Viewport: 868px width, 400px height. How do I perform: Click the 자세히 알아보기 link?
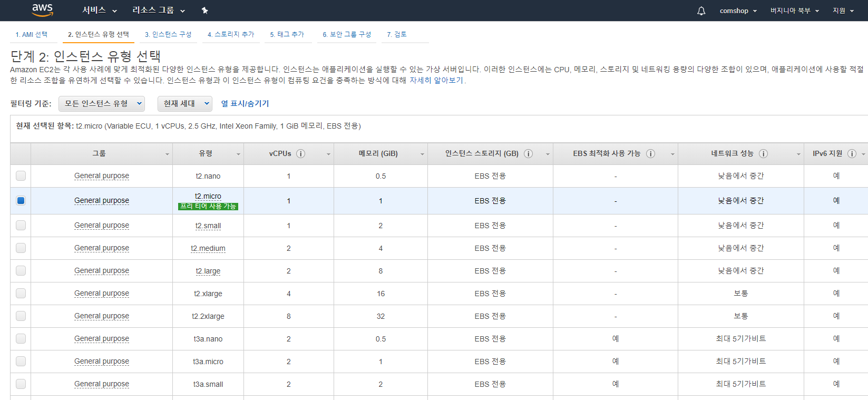tap(436, 81)
